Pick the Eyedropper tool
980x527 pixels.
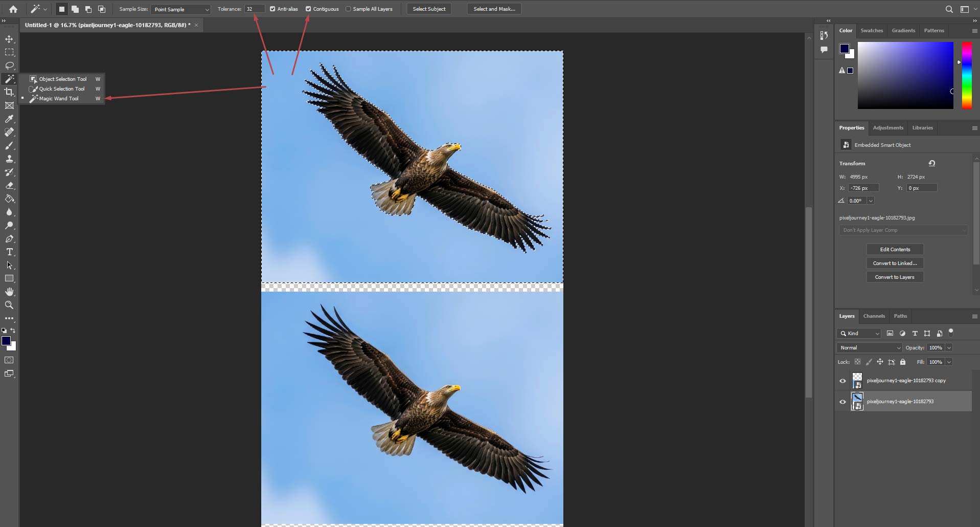(x=9, y=119)
